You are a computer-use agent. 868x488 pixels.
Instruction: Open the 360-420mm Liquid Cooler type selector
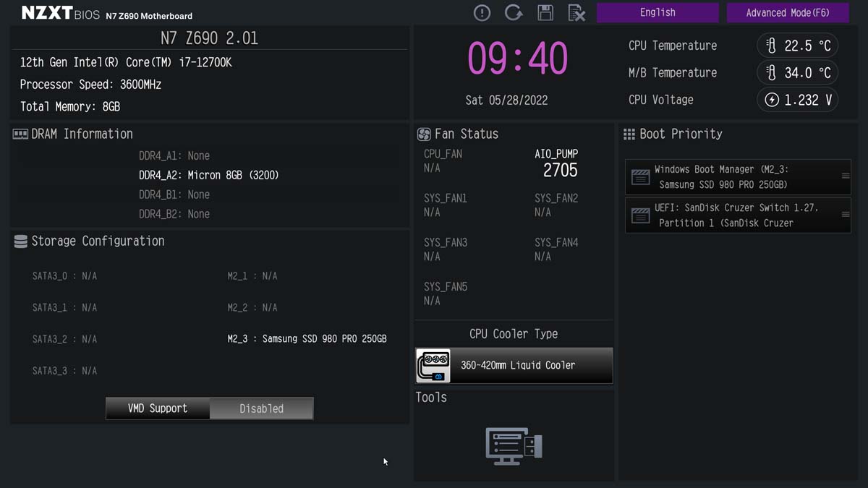(514, 365)
